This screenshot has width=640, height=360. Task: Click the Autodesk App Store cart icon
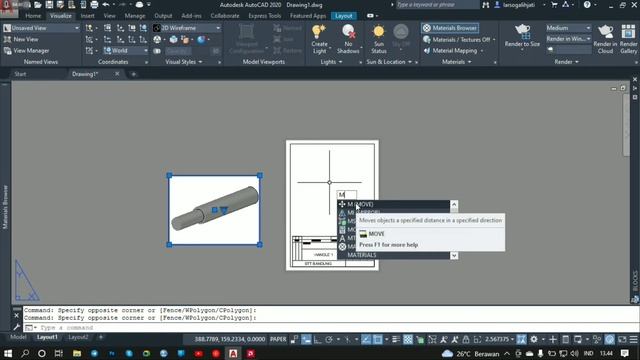point(554,5)
